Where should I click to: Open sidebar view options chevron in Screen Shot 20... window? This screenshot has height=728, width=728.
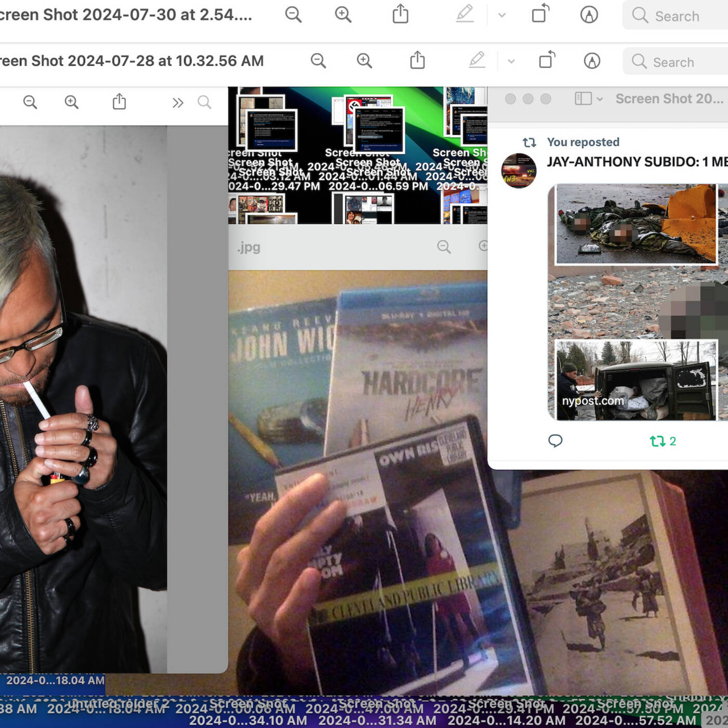[600, 99]
